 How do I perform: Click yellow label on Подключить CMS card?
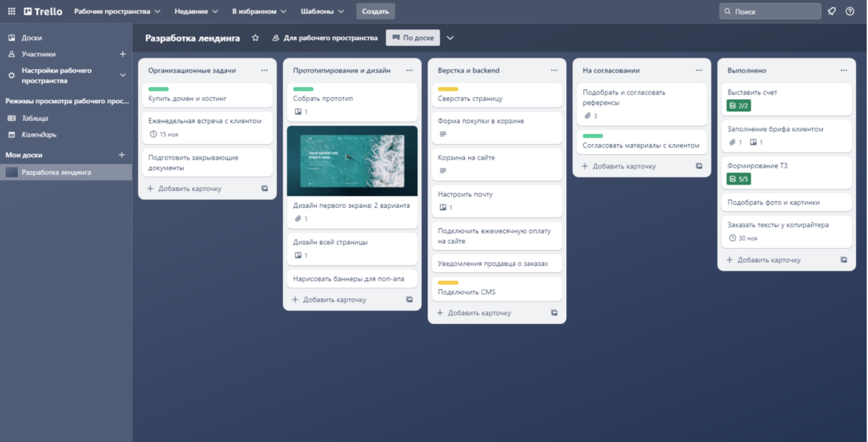[x=448, y=283]
